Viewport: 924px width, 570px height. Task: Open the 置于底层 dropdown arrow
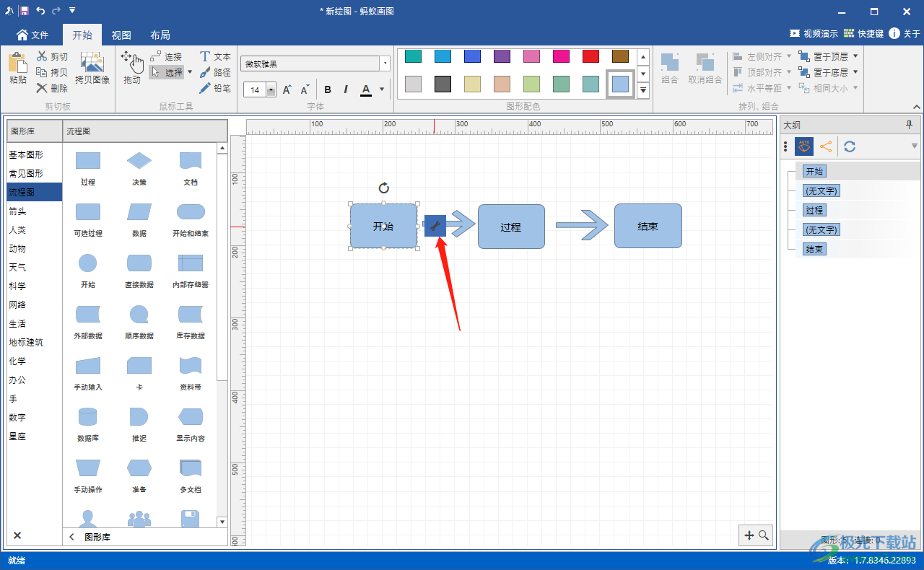tap(855, 72)
